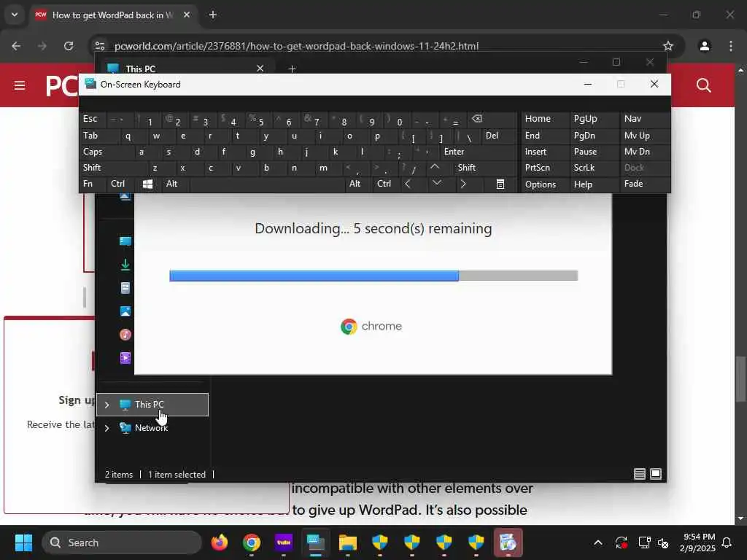Click the On-Screen Keyboard taskbar icon

point(316,542)
